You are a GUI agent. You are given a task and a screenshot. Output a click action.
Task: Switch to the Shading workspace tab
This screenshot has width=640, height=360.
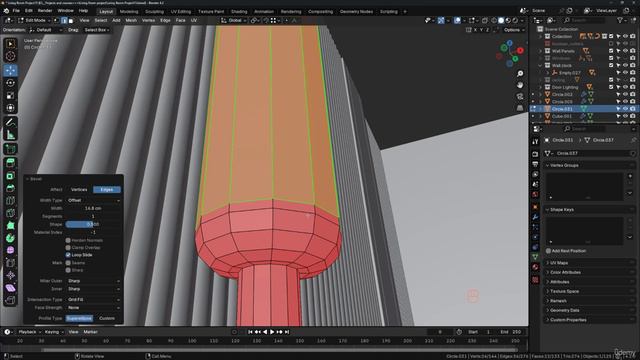coord(239,11)
